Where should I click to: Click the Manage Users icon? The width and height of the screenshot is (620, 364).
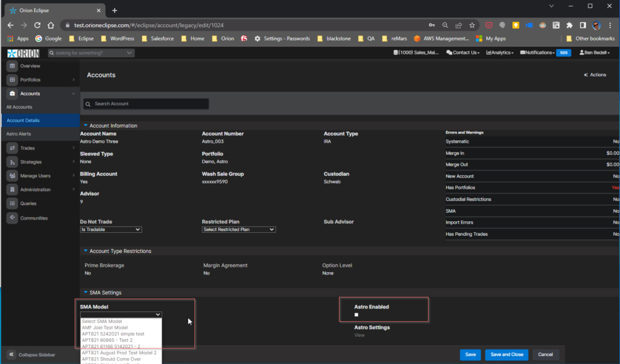(12, 176)
